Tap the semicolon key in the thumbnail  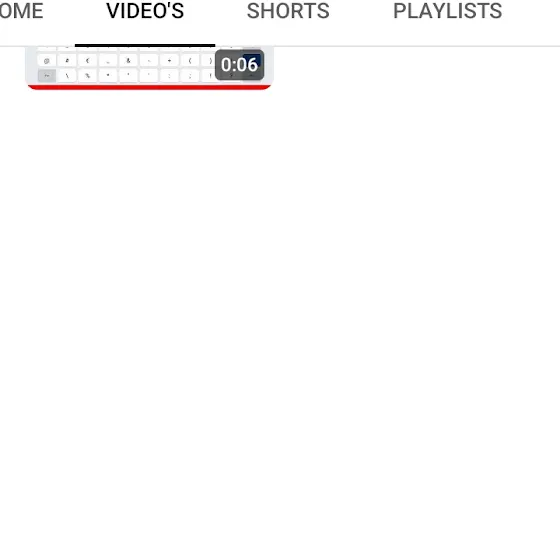coord(190,76)
